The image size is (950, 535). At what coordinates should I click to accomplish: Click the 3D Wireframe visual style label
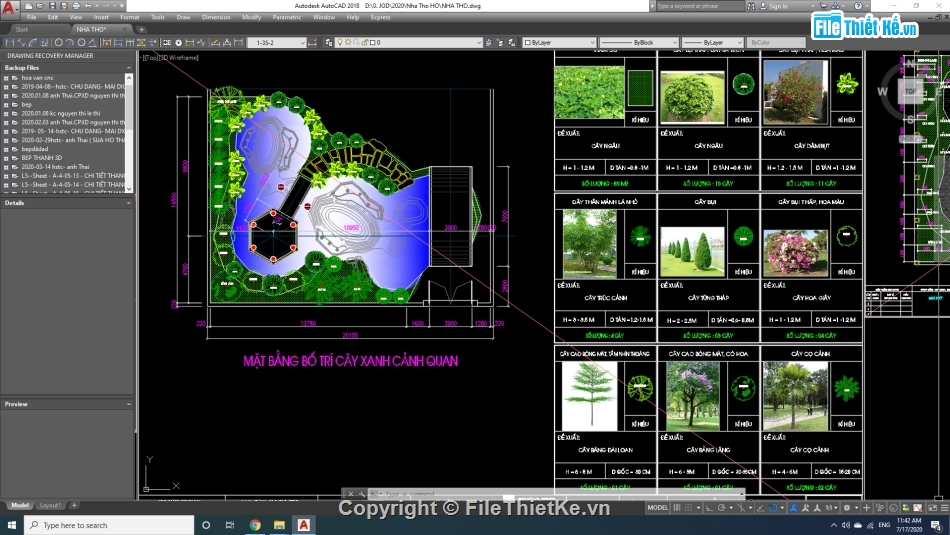pyautogui.click(x=178, y=58)
